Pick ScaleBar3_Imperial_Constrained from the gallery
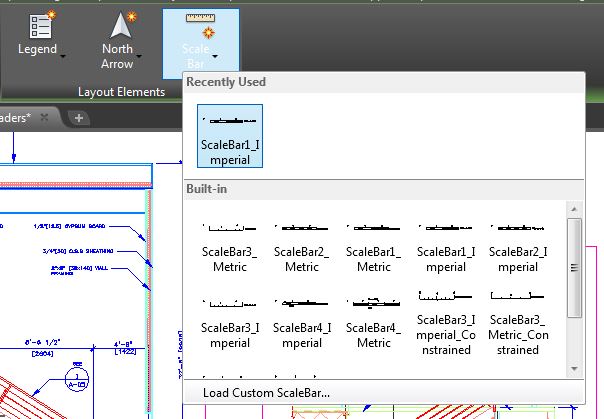This screenshot has width=604, height=419. coord(445,321)
